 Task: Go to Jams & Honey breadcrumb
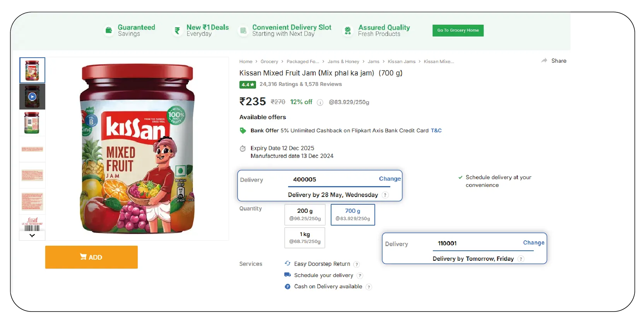tap(343, 62)
